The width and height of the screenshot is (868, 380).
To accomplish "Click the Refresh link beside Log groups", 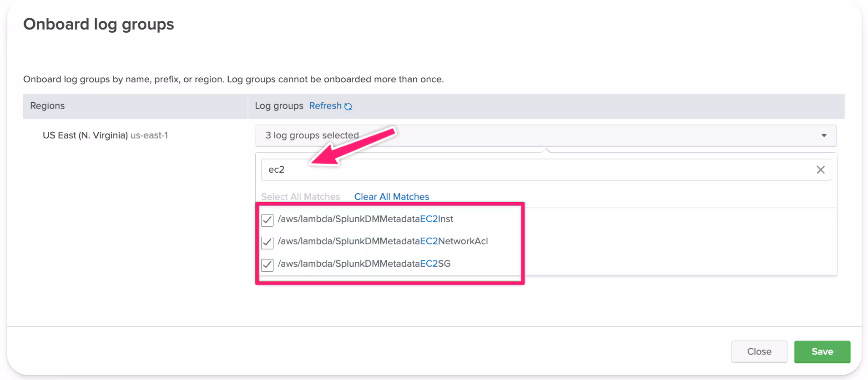I will pos(325,106).
